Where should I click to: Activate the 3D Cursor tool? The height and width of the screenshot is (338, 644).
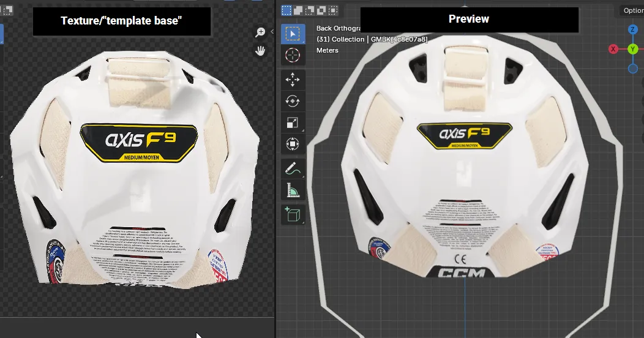click(x=293, y=55)
